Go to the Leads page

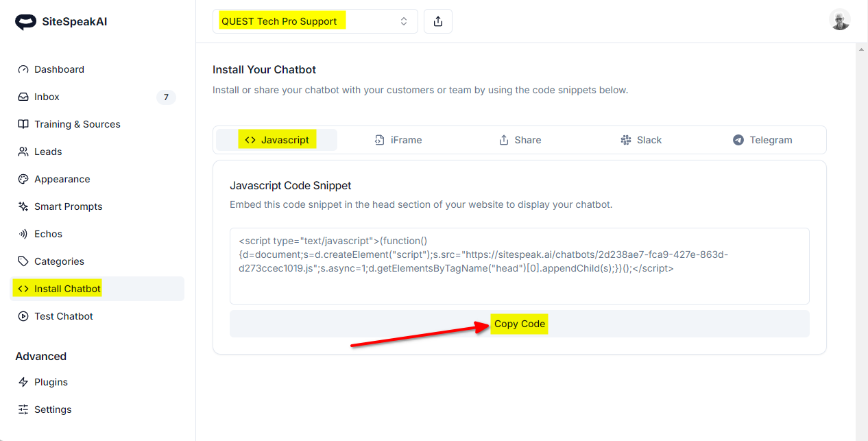tap(48, 152)
